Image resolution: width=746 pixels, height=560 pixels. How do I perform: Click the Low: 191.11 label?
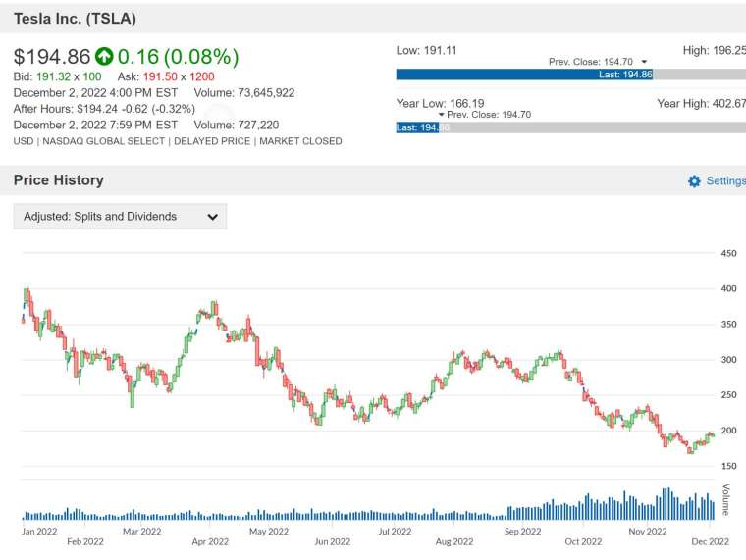coord(426,50)
